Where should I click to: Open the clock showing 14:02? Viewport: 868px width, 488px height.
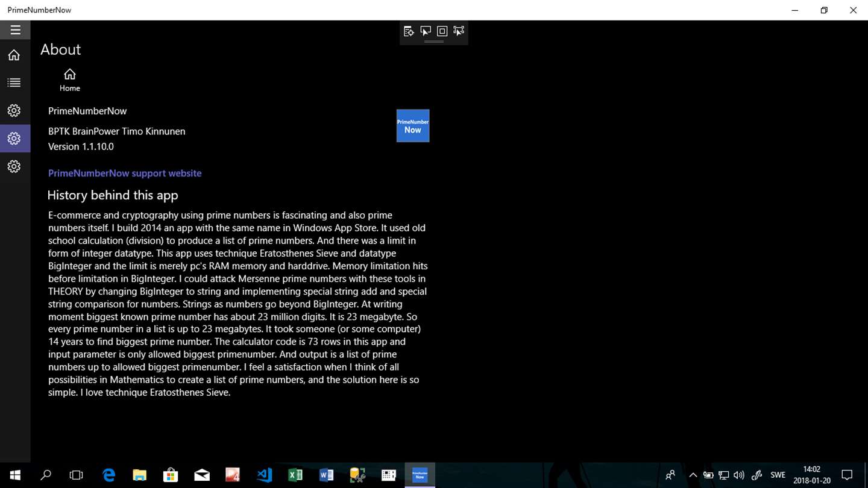coord(812,475)
